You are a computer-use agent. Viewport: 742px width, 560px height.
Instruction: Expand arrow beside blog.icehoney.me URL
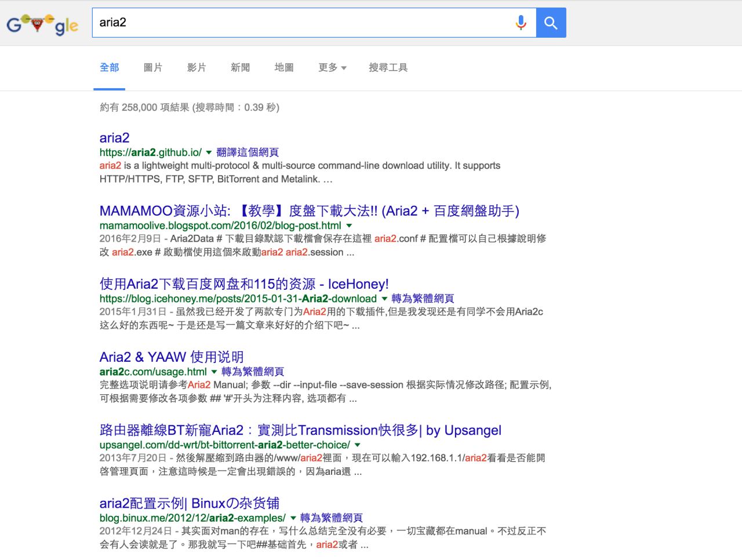click(x=384, y=299)
